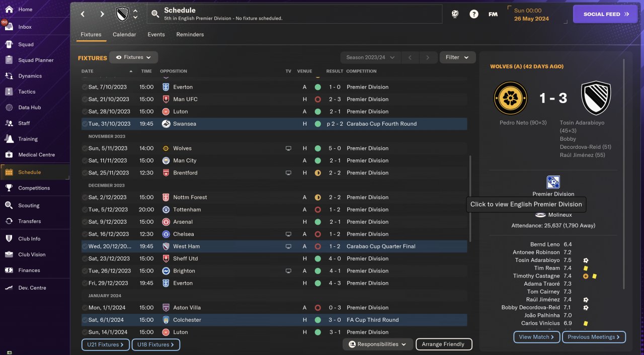Viewport: 644px width, 355px height.
Task: Click the Premier Division competition logo
Action: [x=553, y=182]
